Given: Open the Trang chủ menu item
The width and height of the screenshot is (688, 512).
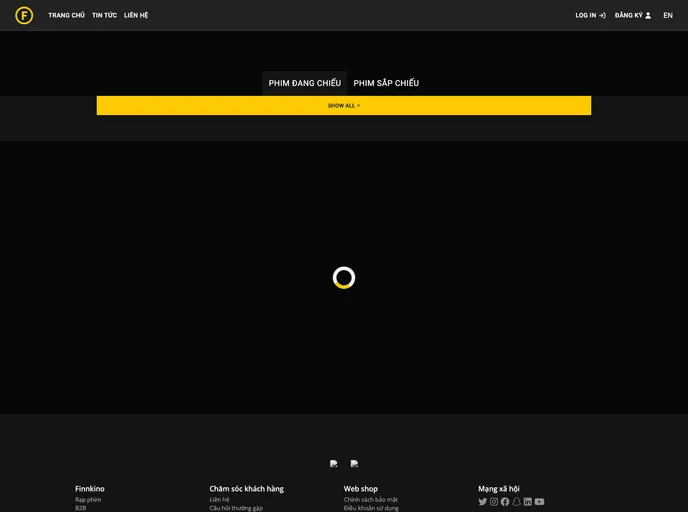Looking at the screenshot, I should pyautogui.click(x=66, y=15).
